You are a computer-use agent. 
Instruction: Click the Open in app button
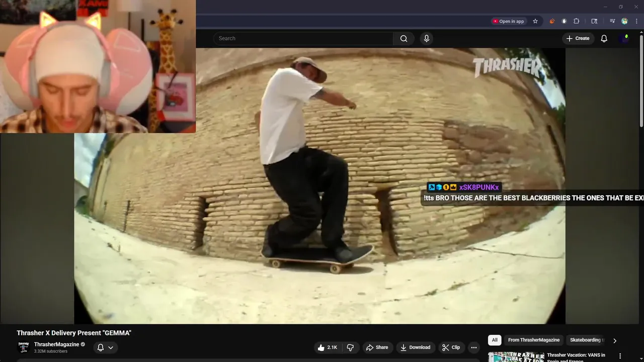click(x=508, y=21)
